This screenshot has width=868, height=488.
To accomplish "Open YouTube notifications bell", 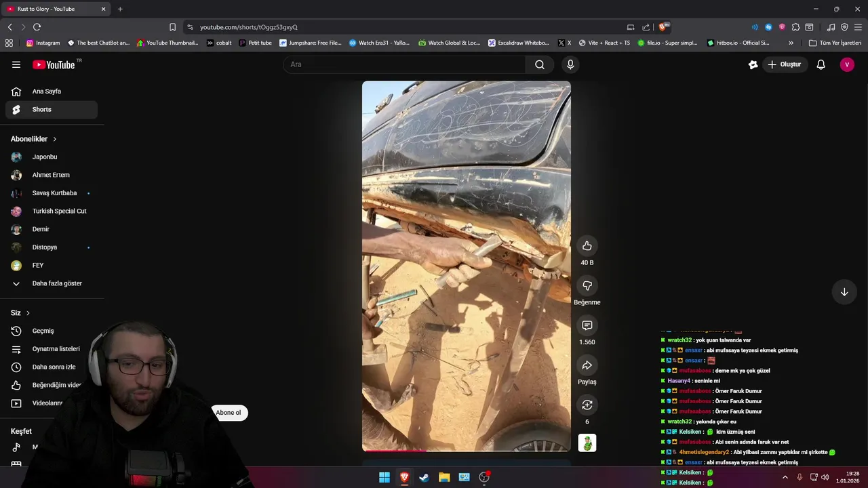I will [821, 64].
